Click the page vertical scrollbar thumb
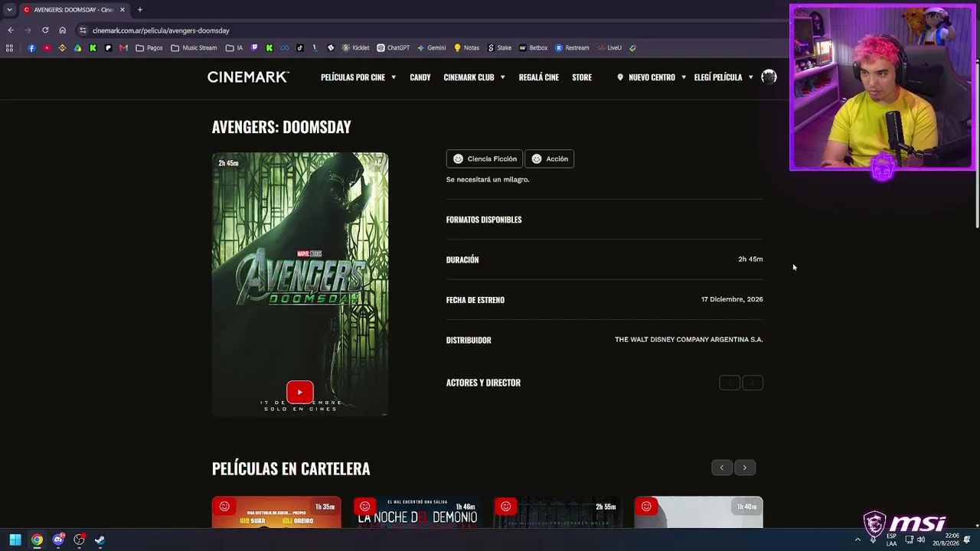The height and width of the screenshot is (551, 980). pyautogui.click(x=977, y=144)
